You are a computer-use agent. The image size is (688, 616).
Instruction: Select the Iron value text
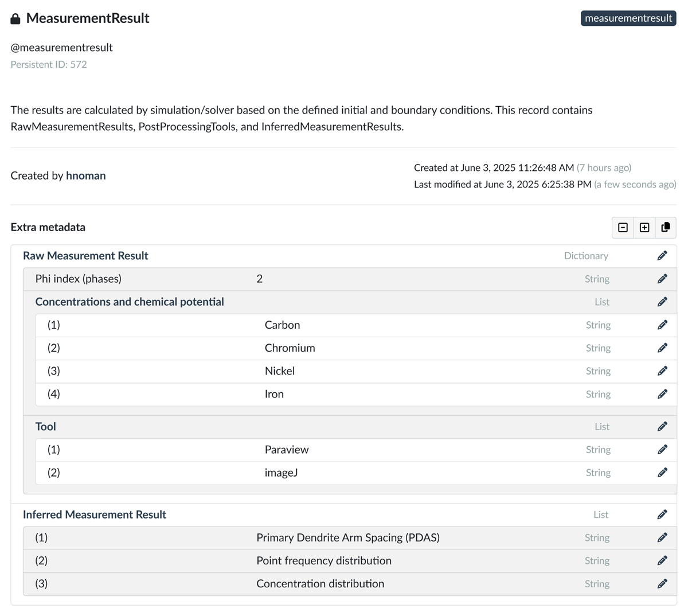coord(274,394)
